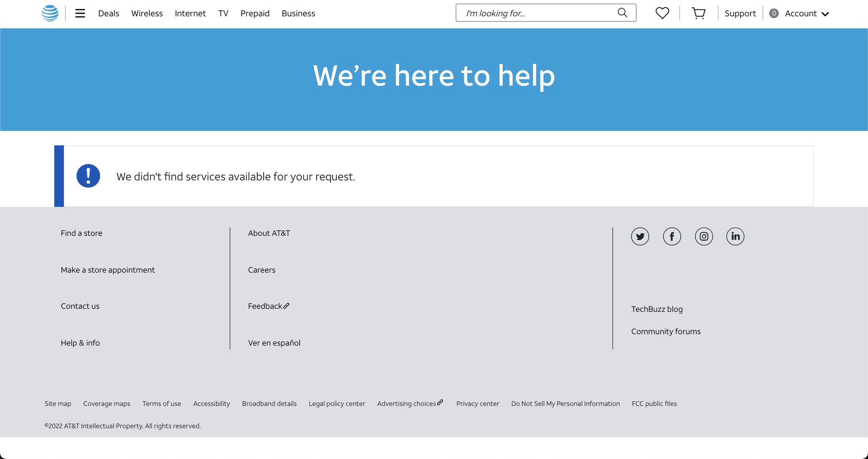Open TechBuzz blog link
Image resolution: width=868 pixels, height=459 pixels.
[657, 309]
